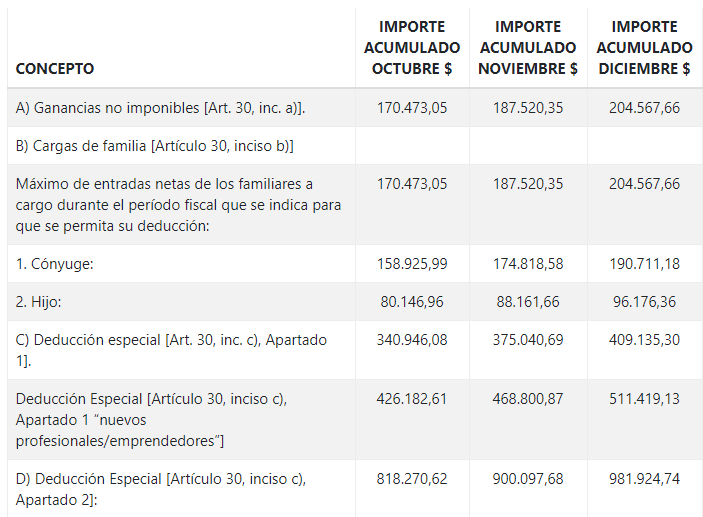Image resolution: width=703 pixels, height=517 pixels.
Task: Click the Apartado 2 Deducción Especial row label
Action: pos(161,489)
